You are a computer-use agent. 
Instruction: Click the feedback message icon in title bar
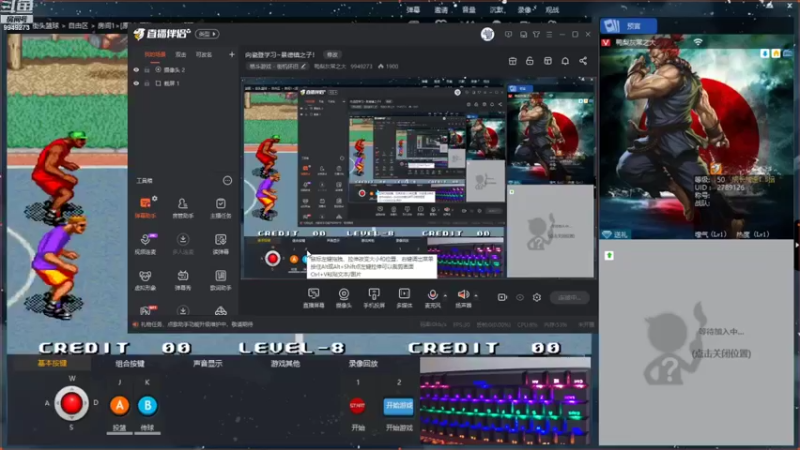pos(508,34)
